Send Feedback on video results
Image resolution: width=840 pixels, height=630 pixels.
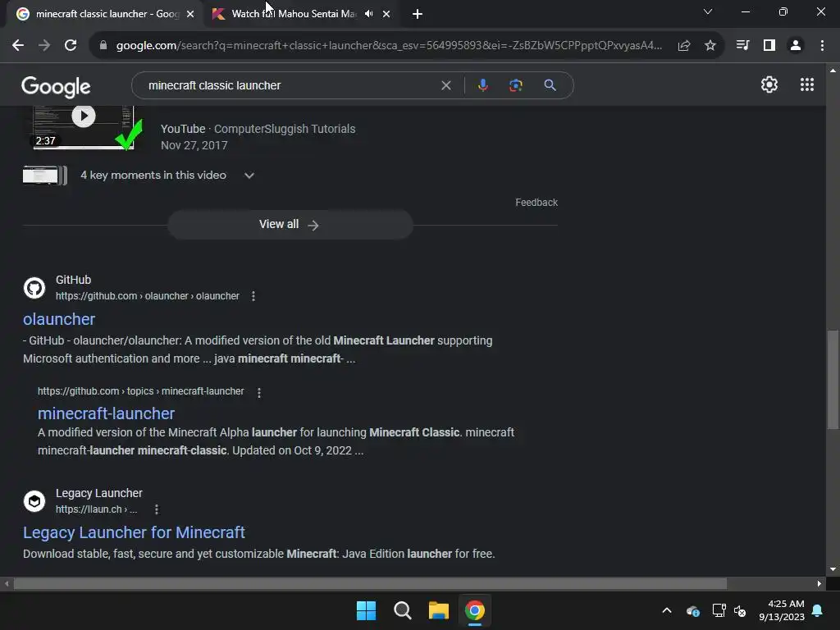[536, 203]
